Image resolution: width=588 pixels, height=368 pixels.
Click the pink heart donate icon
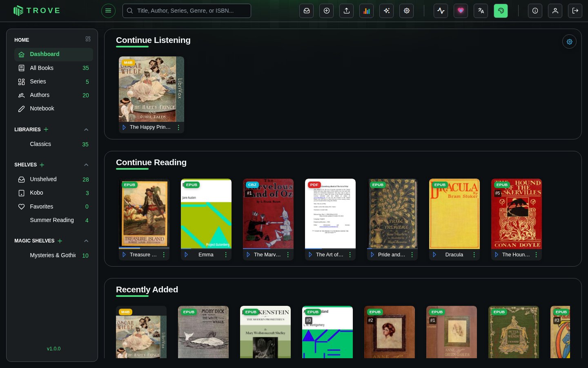(x=461, y=11)
